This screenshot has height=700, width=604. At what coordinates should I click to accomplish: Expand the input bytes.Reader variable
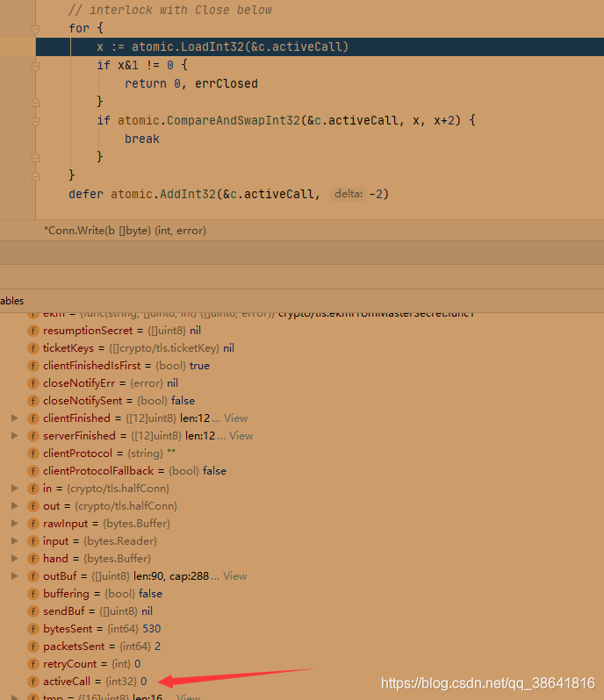click(15, 540)
